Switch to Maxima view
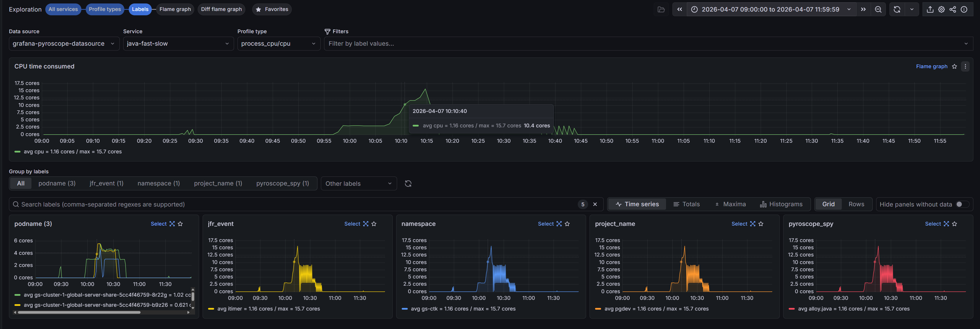980x329 pixels. point(730,205)
